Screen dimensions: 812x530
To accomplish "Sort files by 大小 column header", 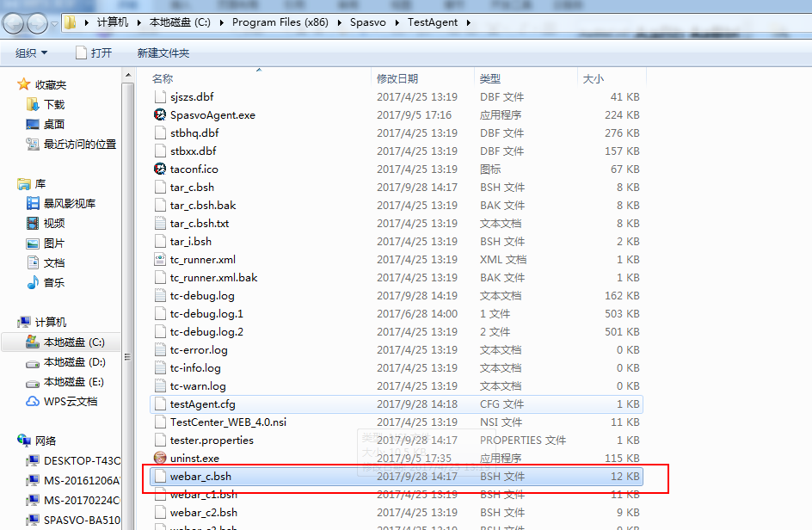I will [594, 78].
